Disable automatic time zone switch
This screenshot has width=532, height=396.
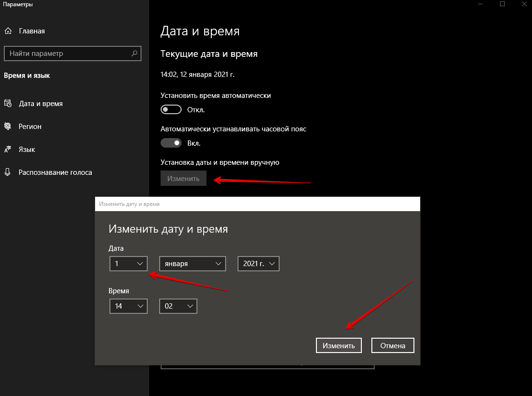[x=171, y=143]
